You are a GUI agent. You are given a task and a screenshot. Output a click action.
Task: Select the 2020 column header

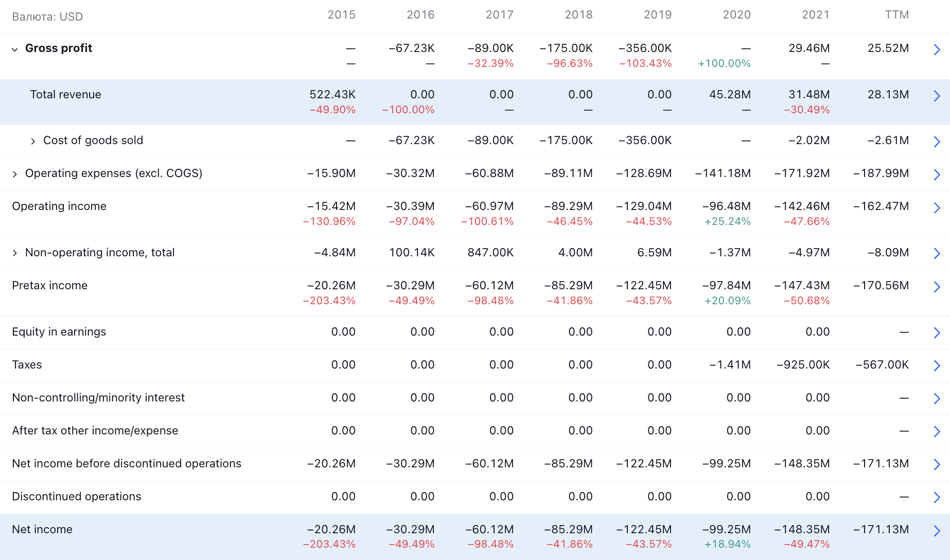tap(737, 15)
